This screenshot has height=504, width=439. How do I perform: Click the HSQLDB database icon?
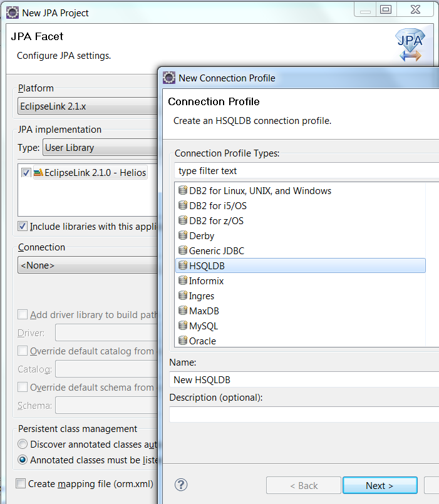pyautogui.click(x=183, y=265)
